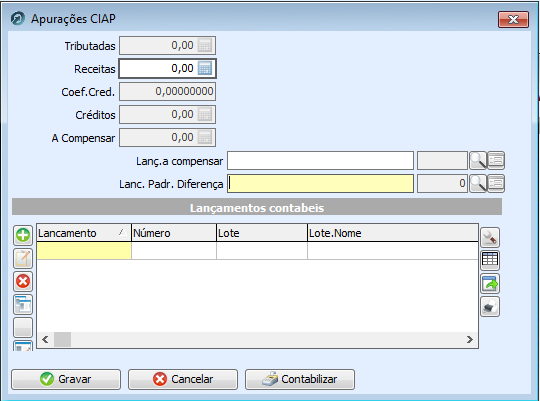Viewport: 540px width, 401px height.
Task: Open the calculator in the Receitas field
Action: (205, 68)
